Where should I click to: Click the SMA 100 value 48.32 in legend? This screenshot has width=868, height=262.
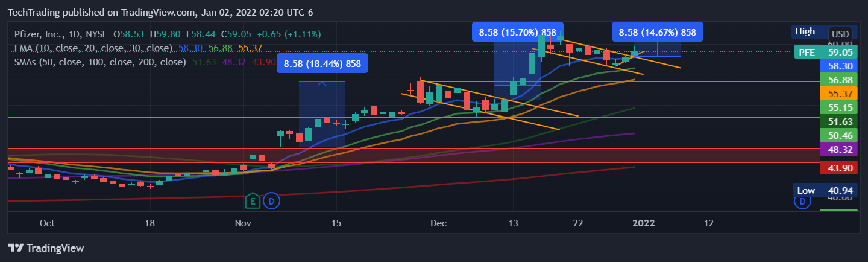pos(233,62)
